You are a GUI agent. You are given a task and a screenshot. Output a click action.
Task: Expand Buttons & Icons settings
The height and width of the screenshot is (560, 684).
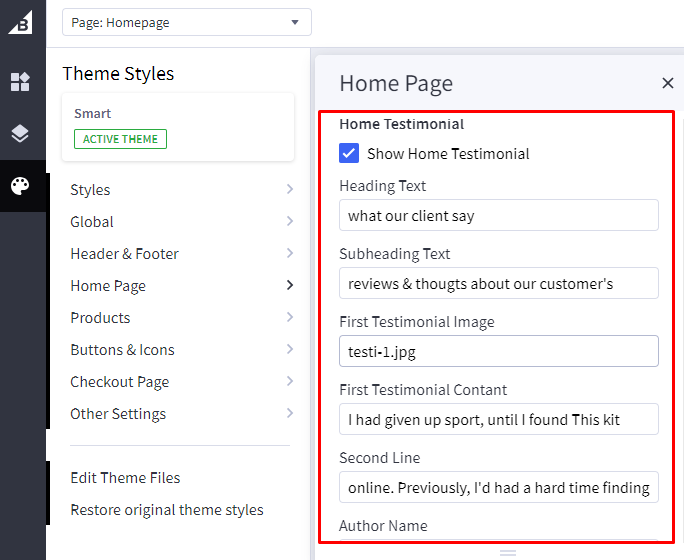click(180, 350)
